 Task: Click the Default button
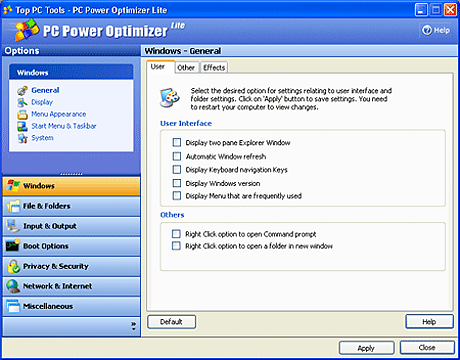(171, 322)
